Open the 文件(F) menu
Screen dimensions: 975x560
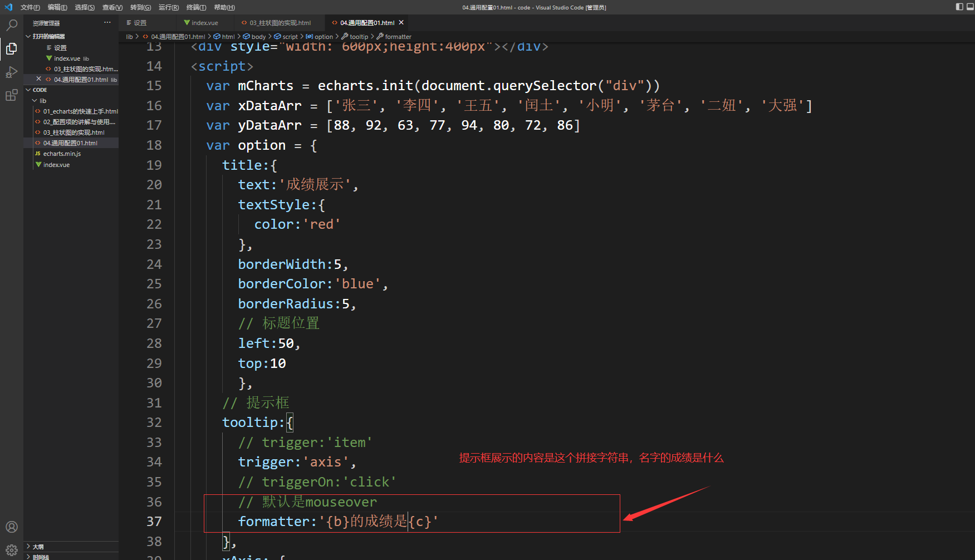point(30,7)
